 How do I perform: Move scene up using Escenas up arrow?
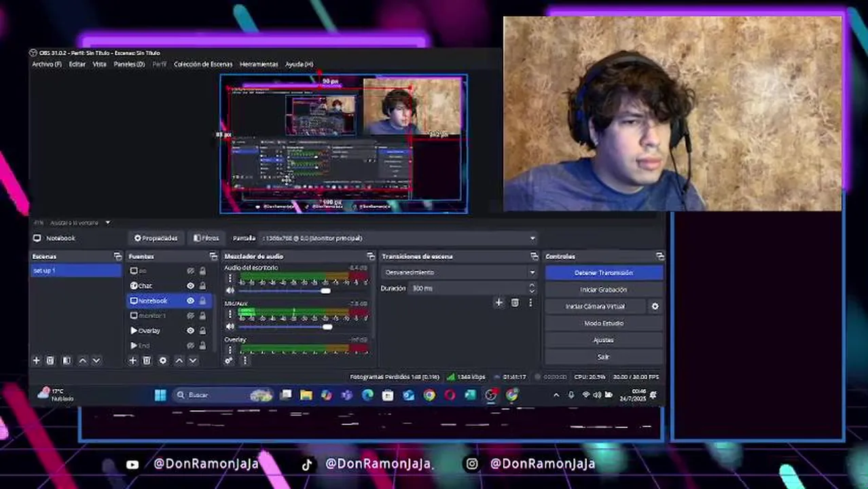83,361
